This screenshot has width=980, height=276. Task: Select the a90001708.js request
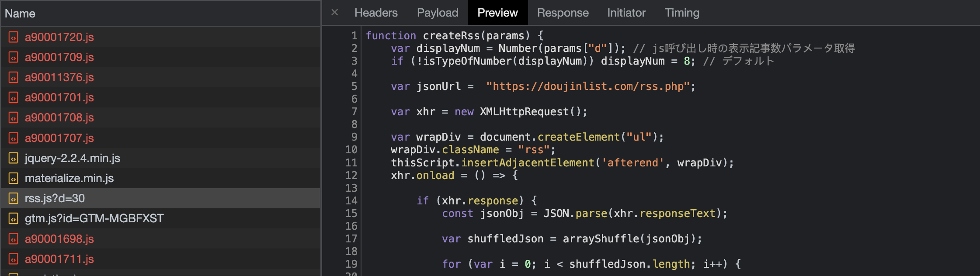click(160, 117)
